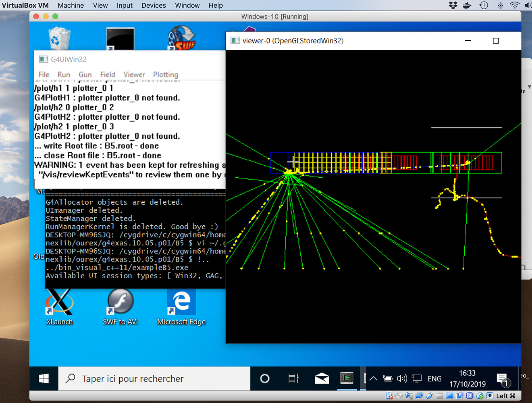The height and width of the screenshot is (403, 532).
Task: Expand hidden tray icons with the chevron
Action: coord(373,378)
